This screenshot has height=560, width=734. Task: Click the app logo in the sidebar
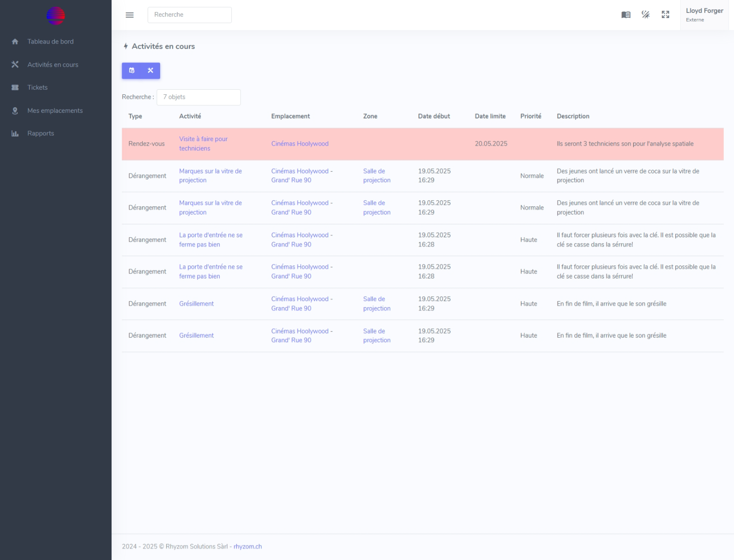[56, 16]
